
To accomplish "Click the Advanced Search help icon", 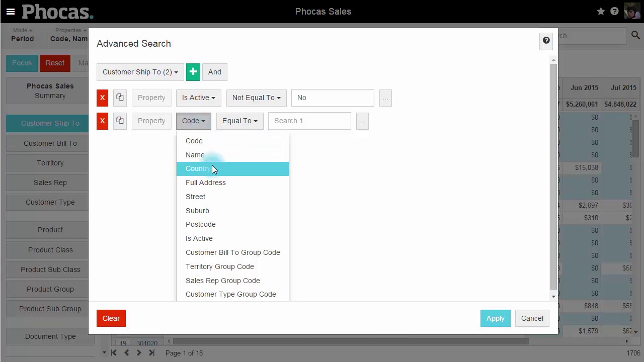I will click(x=546, y=41).
